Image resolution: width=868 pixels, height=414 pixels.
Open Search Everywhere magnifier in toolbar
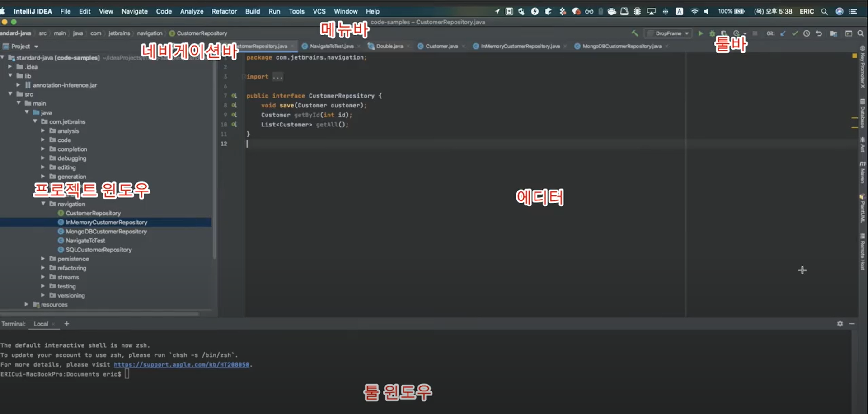point(860,33)
